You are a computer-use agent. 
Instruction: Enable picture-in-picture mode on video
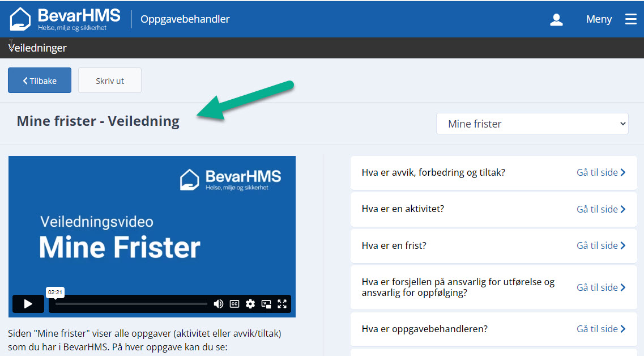(266, 304)
